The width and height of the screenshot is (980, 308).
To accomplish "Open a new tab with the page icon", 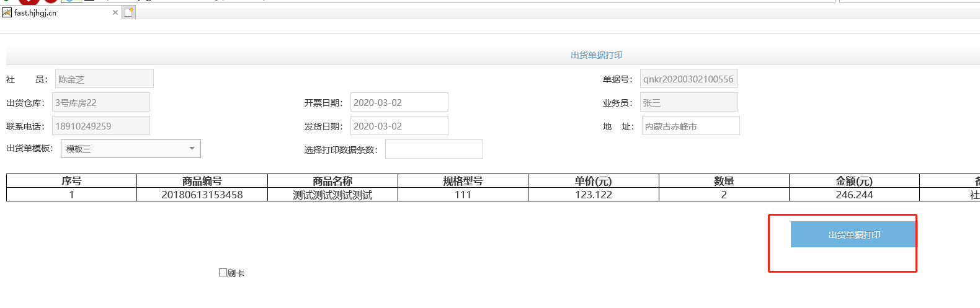I will (x=129, y=12).
